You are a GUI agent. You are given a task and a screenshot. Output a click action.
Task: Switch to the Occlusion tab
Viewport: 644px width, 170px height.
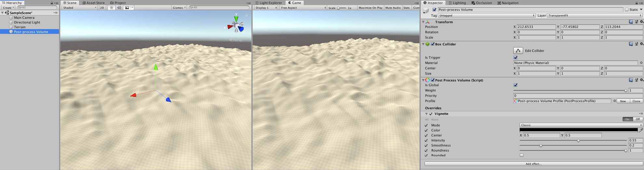click(x=481, y=3)
